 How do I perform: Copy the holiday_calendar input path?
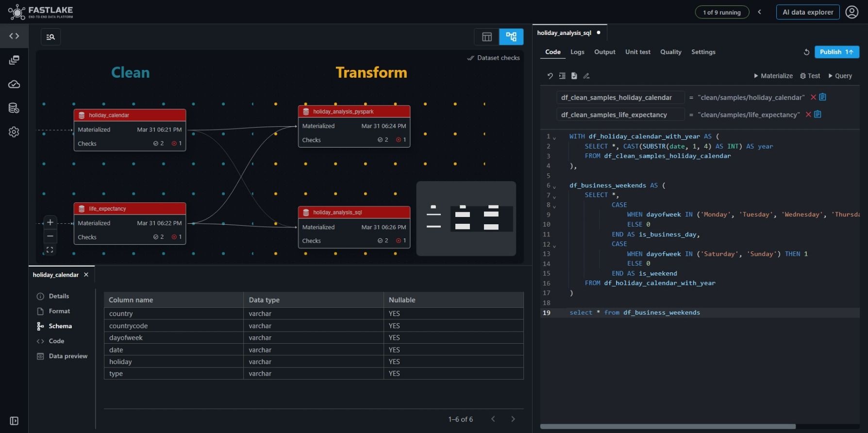(822, 97)
